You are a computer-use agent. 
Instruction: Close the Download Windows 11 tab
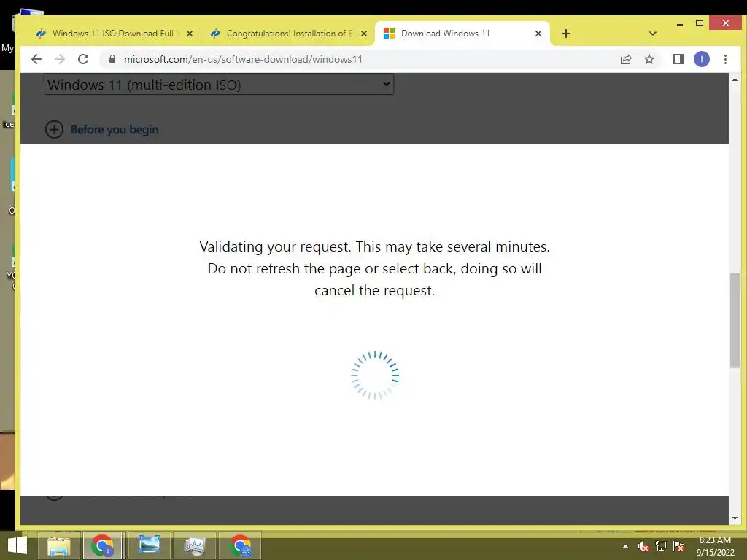point(538,34)
